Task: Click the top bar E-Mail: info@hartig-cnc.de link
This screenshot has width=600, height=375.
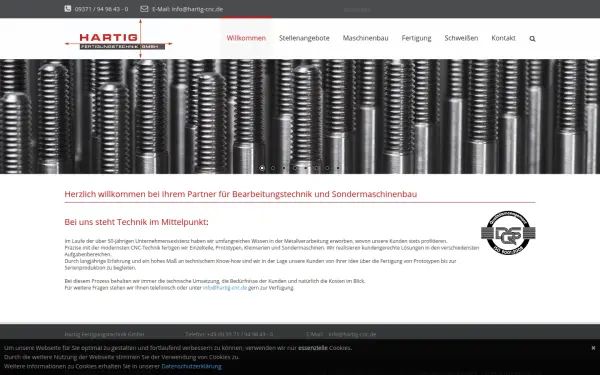Action: (188, 9)
